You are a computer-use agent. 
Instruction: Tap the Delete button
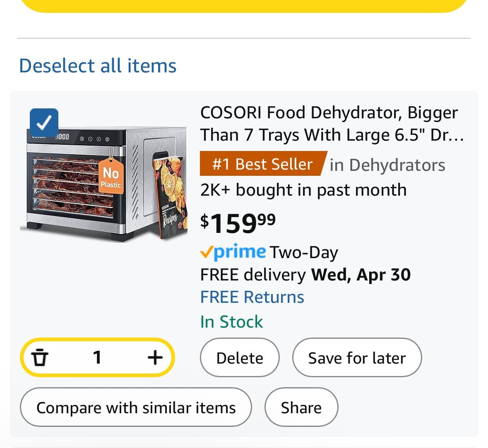click(240, 357)
